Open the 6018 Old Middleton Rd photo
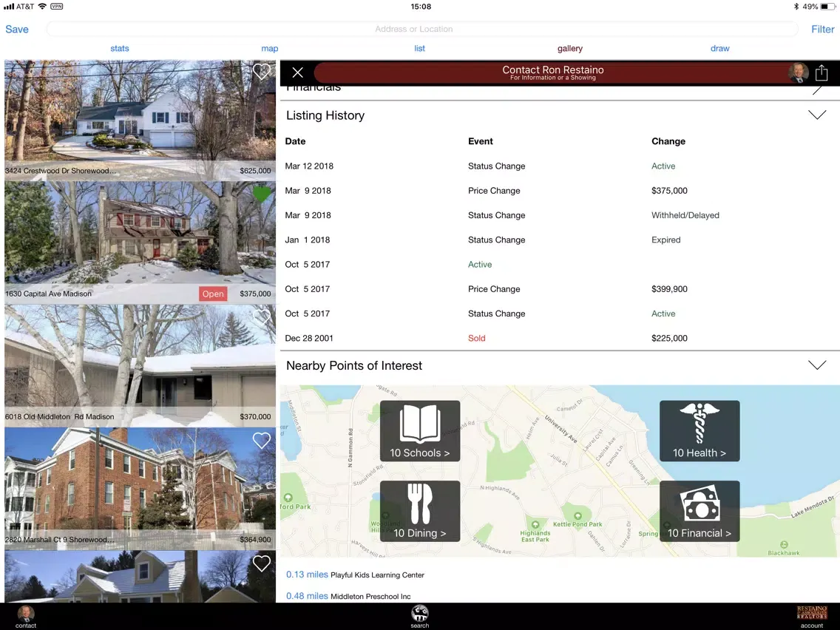840x630 pixels. 140,366
